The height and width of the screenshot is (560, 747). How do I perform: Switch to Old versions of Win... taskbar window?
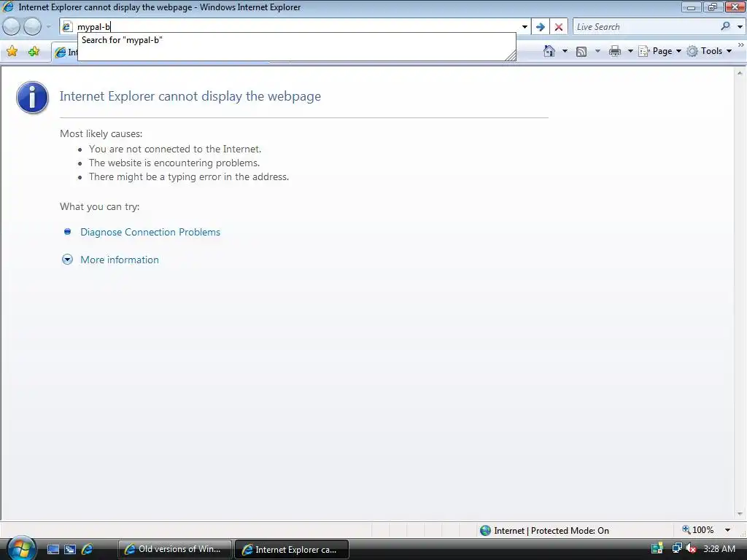[x=174, y=549]
